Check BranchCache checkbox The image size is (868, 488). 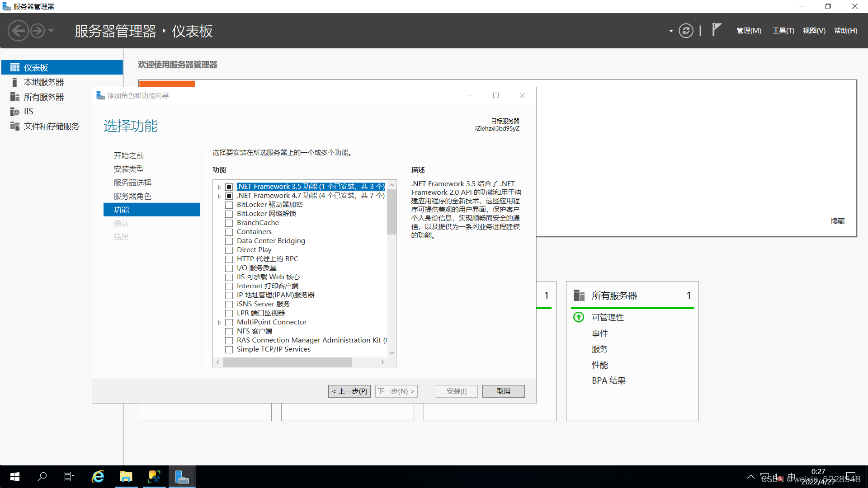(x=229, y=223)
